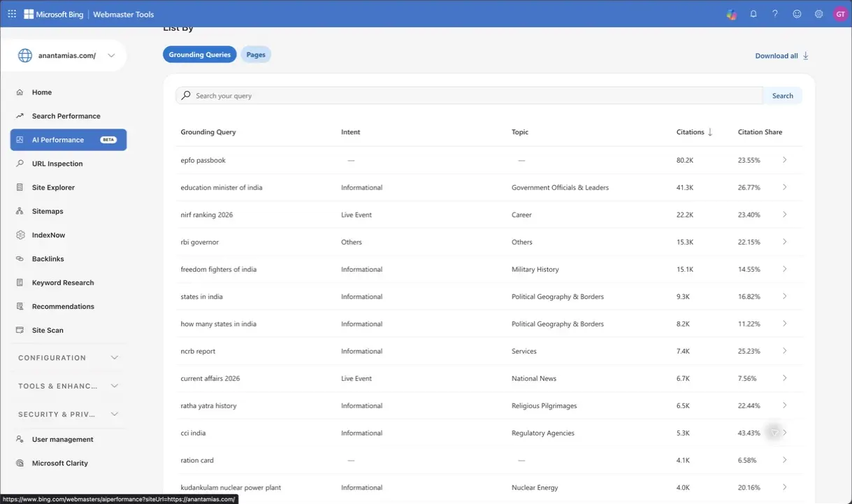Open the GT account avatar
Viewport: 852px width, 504px height.
[x=840, y=14]
